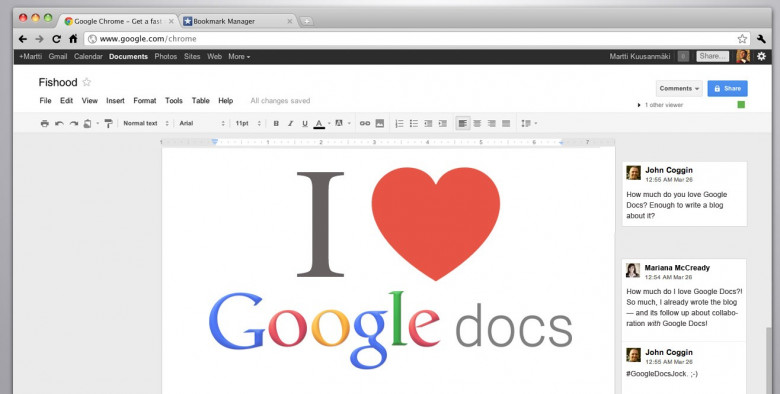Image resolution: width=780 pixels, height=394 pixels.
Task: Redo the last undone edit
Action: tap(74, 123)
